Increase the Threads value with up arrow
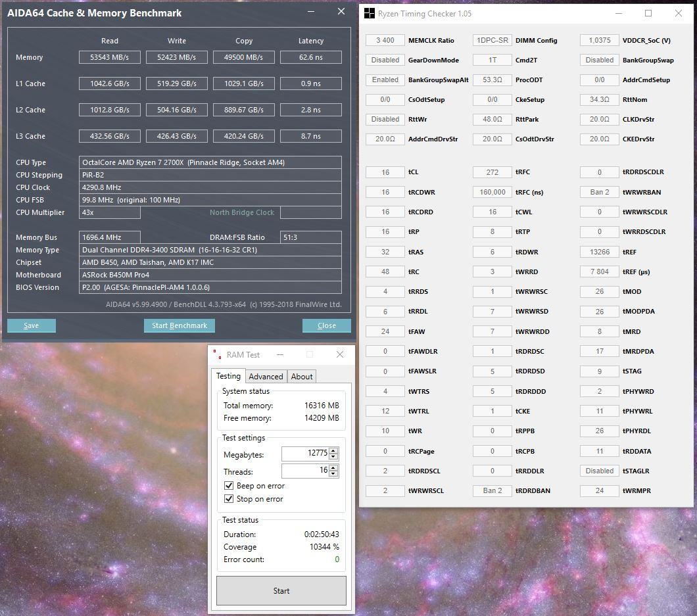697x616 pixels. click(x=333, y=467)
